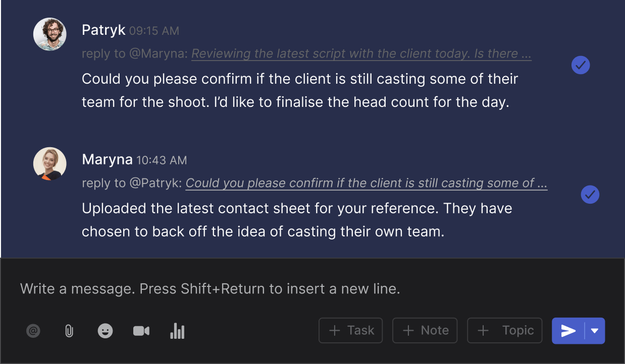Open the emoji picker
Viewport: 625px width, 364px height.
105,331
